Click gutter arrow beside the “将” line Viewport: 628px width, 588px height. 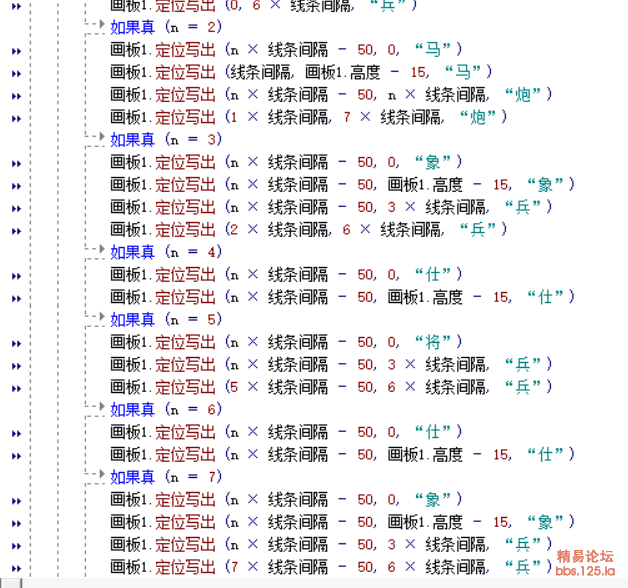click(x=16, y=344)
